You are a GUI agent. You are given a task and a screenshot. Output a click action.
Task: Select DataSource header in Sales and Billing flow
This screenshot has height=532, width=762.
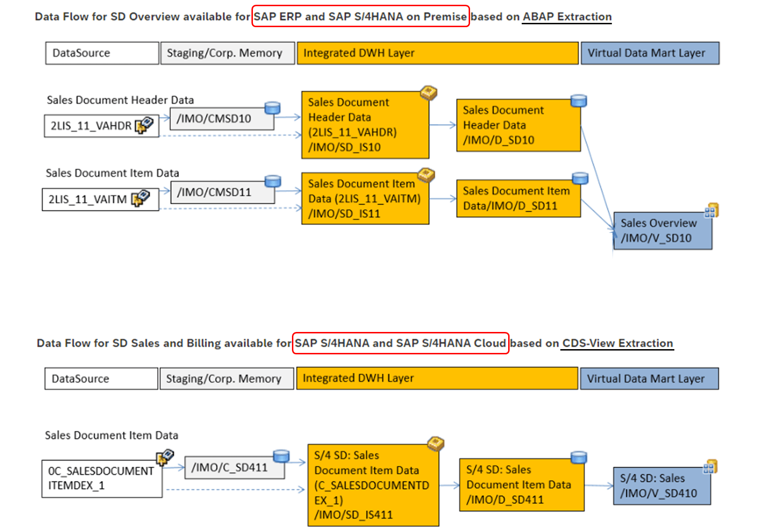[x=101, y=379]
